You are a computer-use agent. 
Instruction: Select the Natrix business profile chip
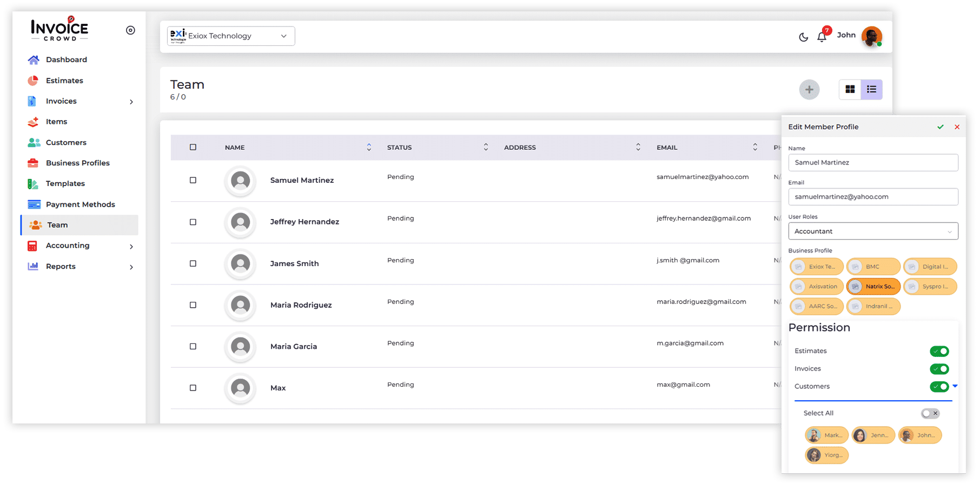[873, 287]
